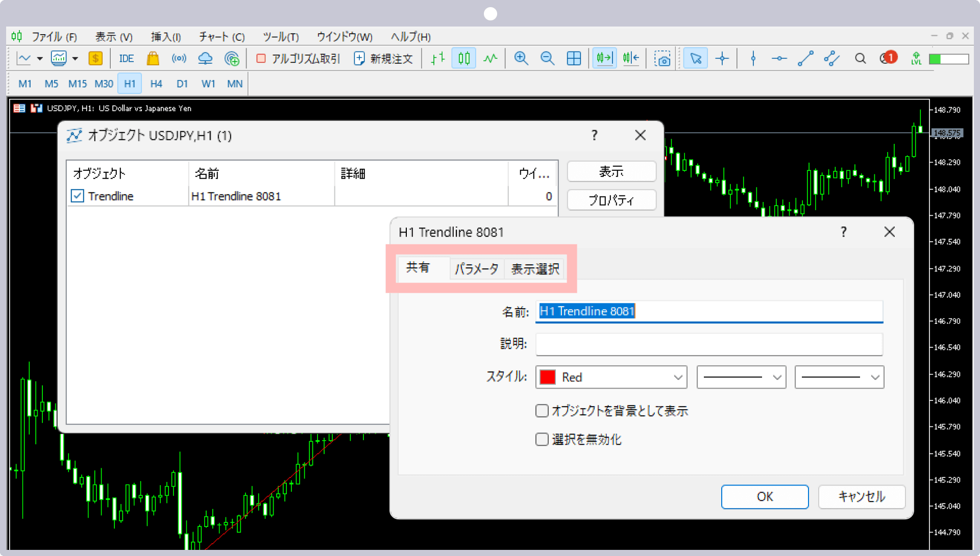Select the horizontal line tool
Image resolution: width=980 pixels, height=556 pixels.
click(x=779, y=59)
